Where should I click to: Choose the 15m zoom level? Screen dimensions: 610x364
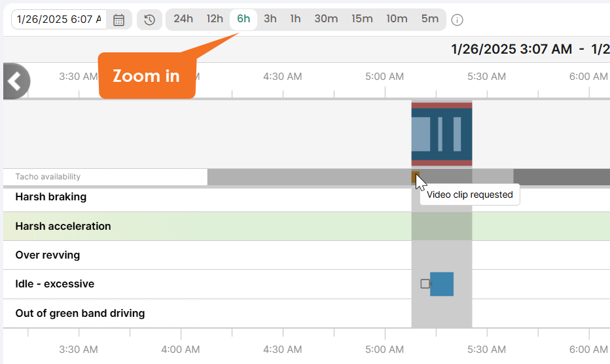(x=362, y=19)
